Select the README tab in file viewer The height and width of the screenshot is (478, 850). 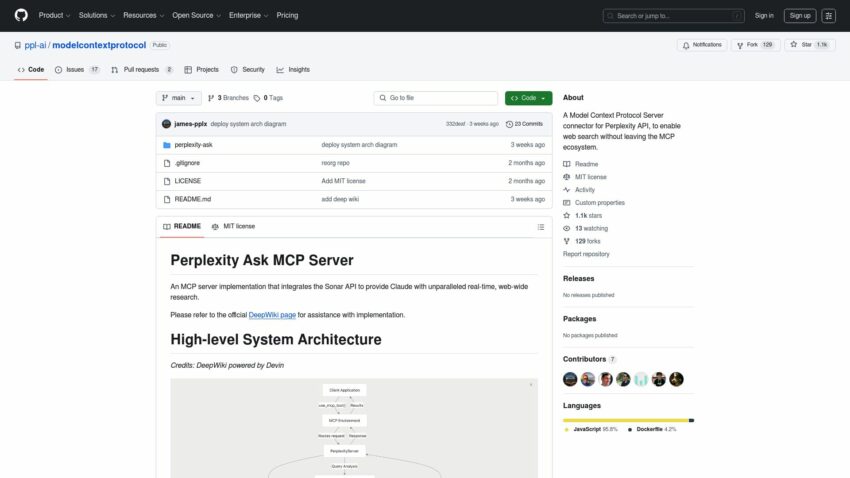click(x=182, y=227)
